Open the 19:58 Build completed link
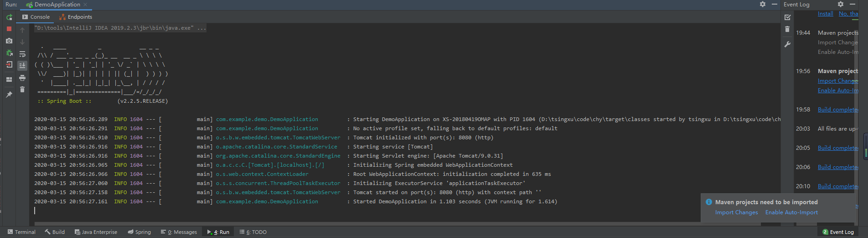Image resolution: width=868 pixels, height=238 pixels. click(838, 110)
